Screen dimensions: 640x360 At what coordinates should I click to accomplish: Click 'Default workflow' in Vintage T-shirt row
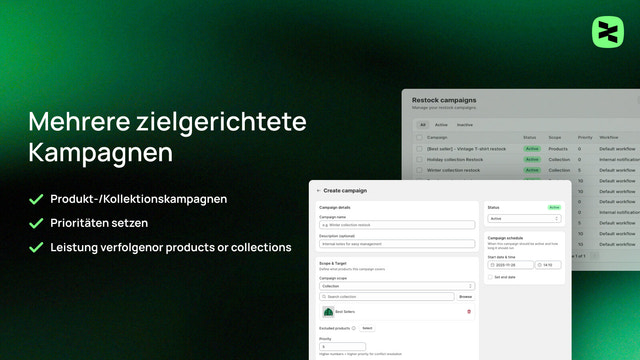[x=617, y=149]
